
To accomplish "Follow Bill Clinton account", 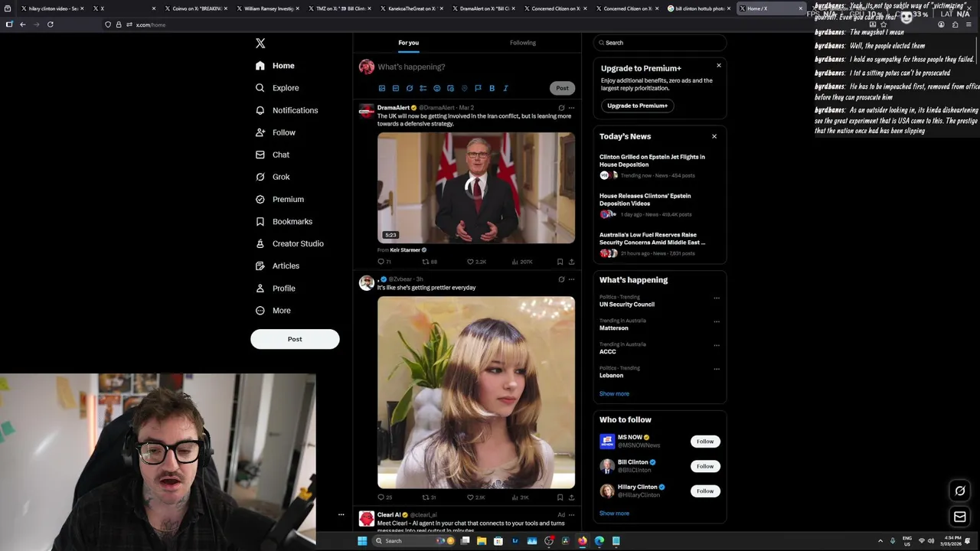I will 705,466.
